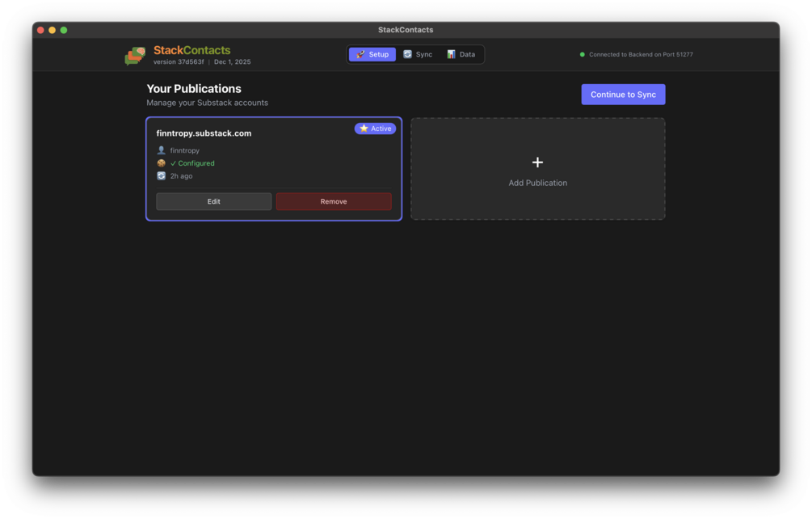Click the Configured status text
Viewport: 812px width, 519px height.
click(192, 163)
